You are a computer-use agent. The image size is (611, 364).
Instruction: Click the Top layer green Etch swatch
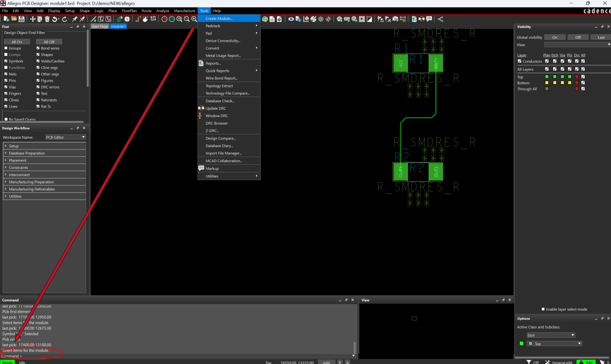point(555,77)
